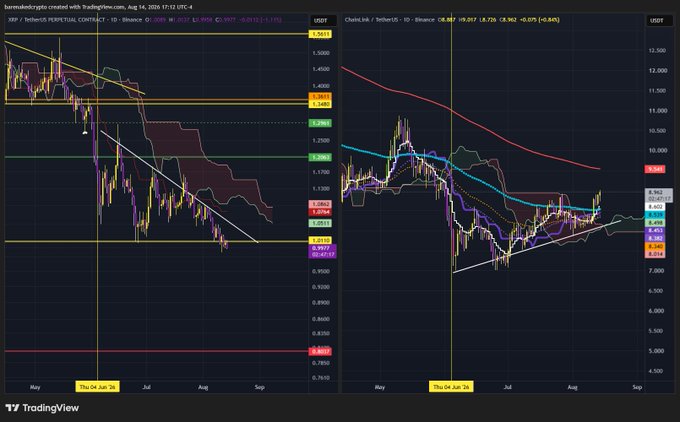The width and height of the screenshot is (680, 422).
Task: Click the 1.1700 value on XRP price axis
Action: tap(320, 172)
